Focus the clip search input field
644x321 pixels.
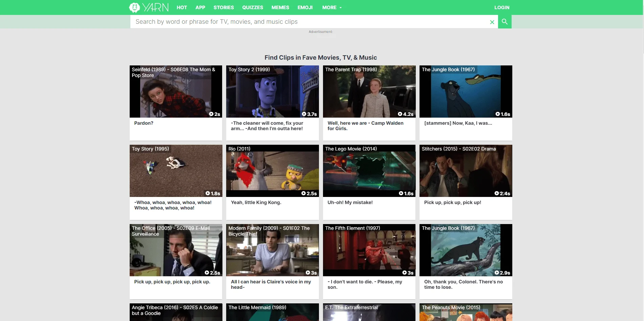[x=310, y=22]
